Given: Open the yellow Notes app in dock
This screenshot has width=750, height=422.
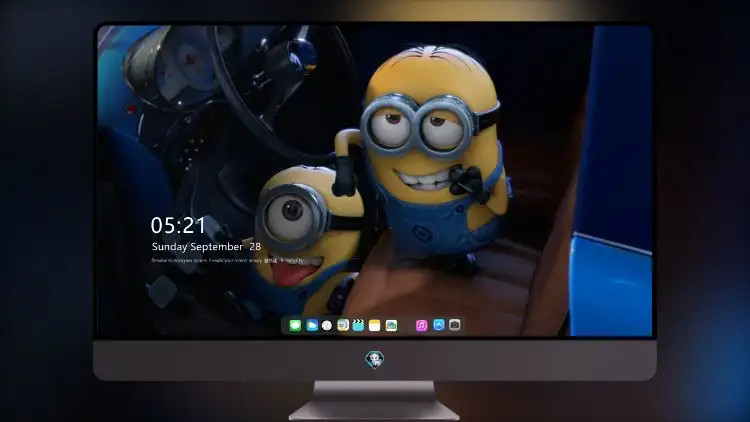Looking at the screenshot, I should (375, 325).
